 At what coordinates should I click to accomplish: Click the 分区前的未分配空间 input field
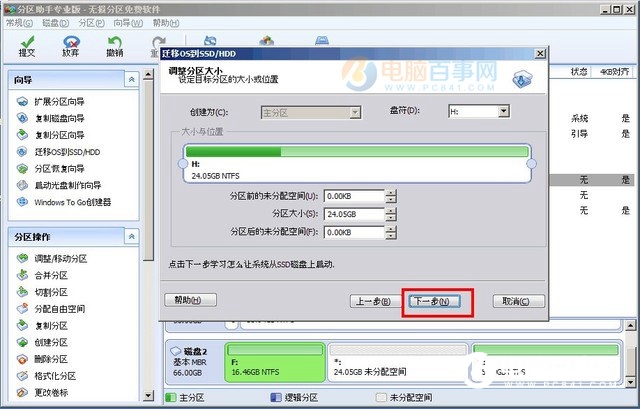tap(354, 196)
